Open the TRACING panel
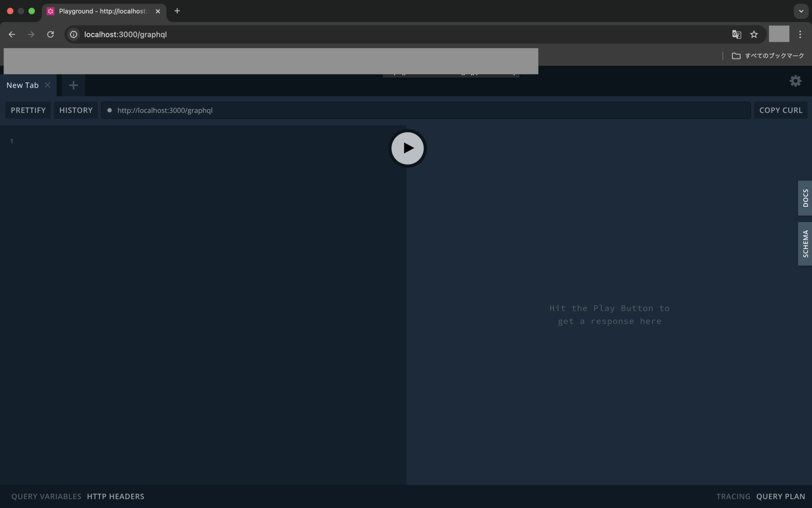The height and width of the screenshot is (508, 812). coord(733,496)
